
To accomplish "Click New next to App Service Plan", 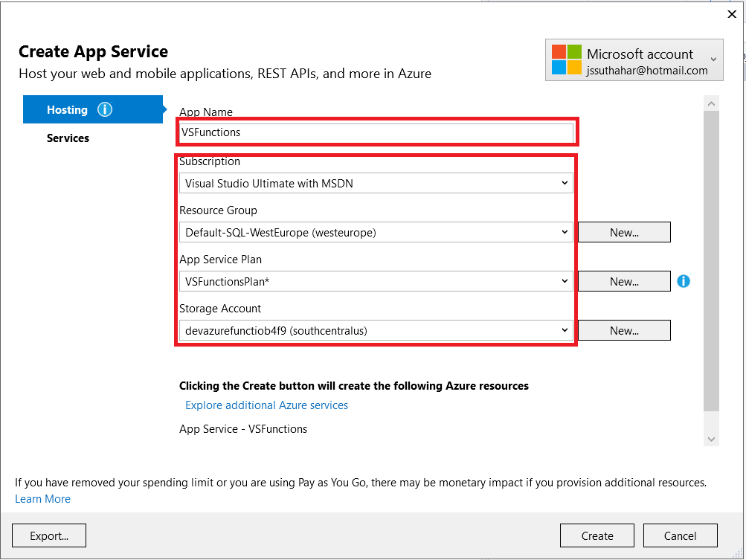I will (x=624, y=281).
